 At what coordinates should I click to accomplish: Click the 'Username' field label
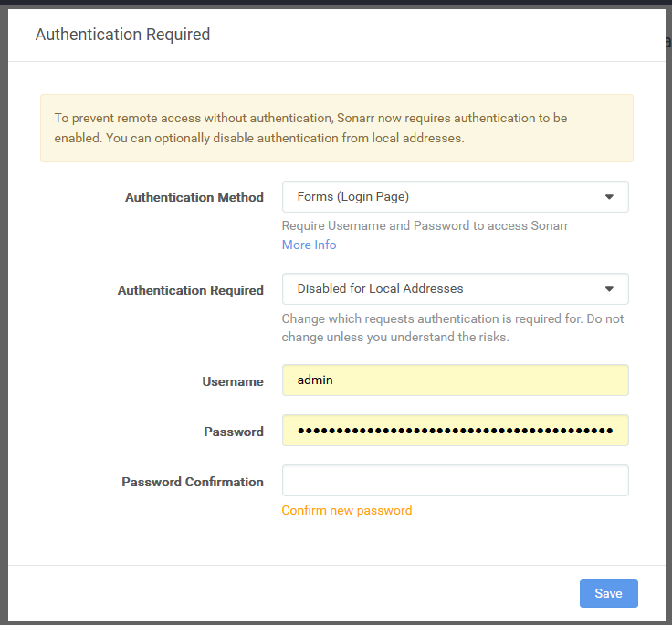[233, 381]
